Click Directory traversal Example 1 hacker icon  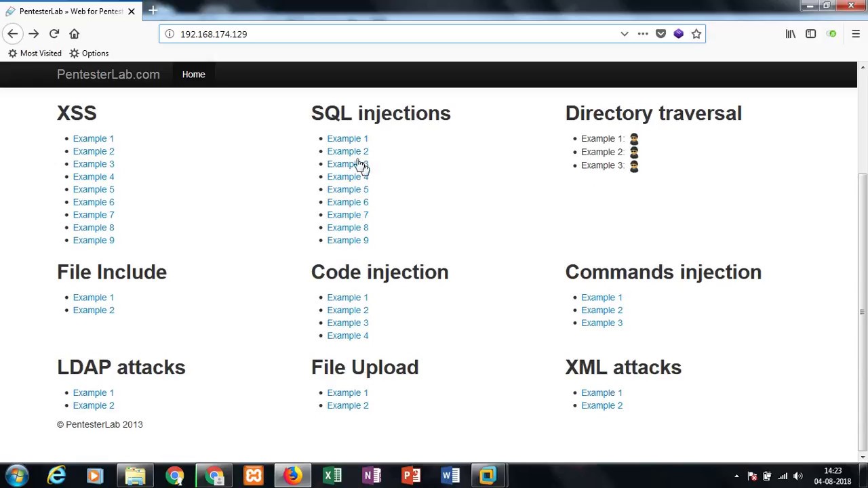coord(634,139)
